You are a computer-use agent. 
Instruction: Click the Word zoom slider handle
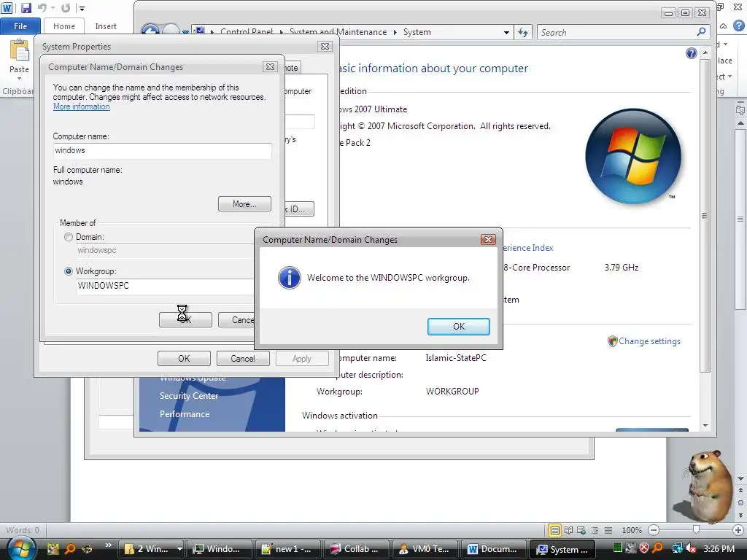[696, 529]
